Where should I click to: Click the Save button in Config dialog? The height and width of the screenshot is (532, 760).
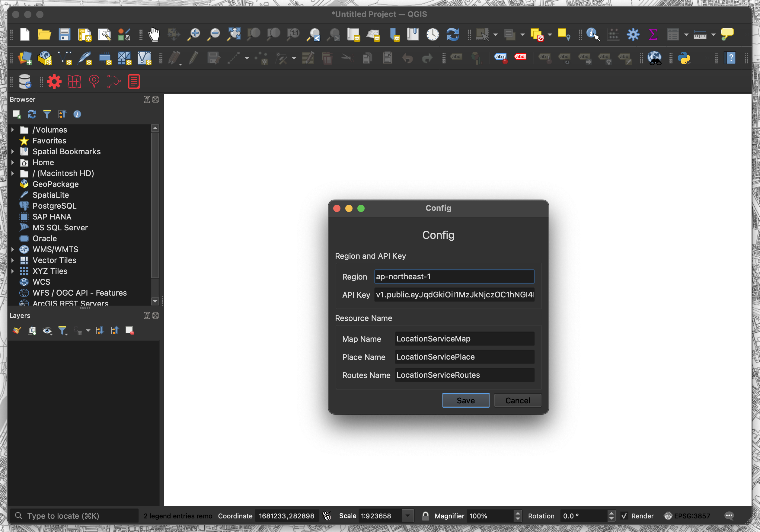click(x=465, y=400)
